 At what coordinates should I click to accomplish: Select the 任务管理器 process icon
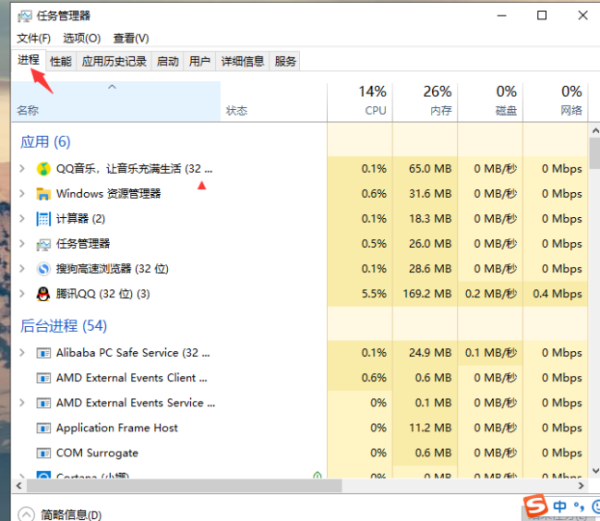[x=43, y=244]
